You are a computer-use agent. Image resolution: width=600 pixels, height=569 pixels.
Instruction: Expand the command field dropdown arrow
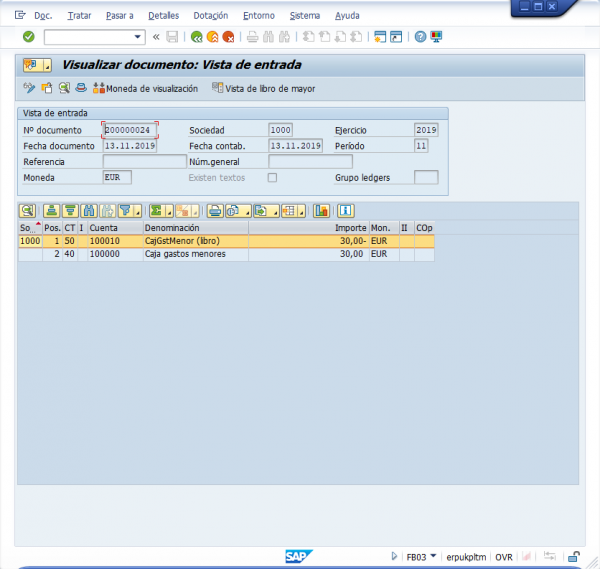137,37
